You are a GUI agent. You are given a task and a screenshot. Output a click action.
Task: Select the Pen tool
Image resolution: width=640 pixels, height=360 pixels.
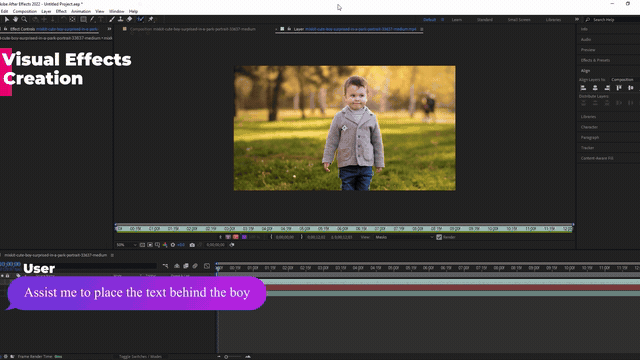coord(92,19)
